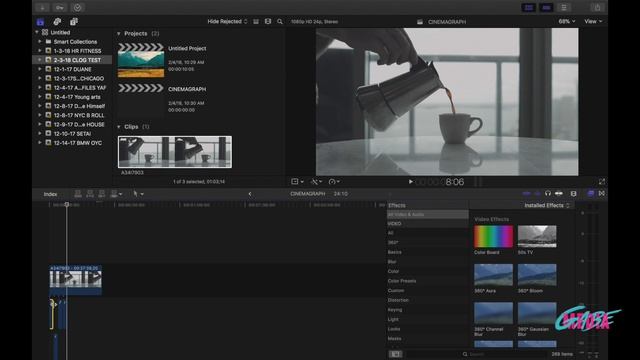This screenshot has height=360, width=640.
Task: Connect clip to primary storyline button
Action: click(x=78, y=194)
